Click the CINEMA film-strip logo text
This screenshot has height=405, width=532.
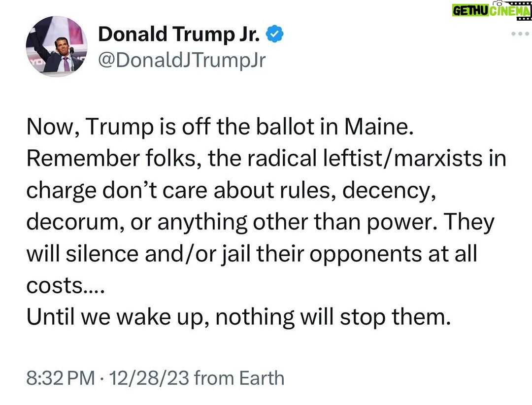510,11
